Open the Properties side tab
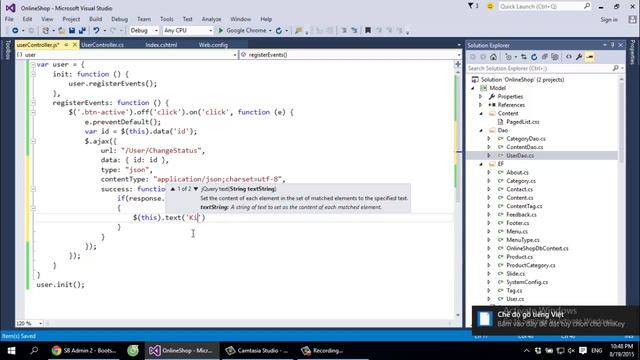 coord(633,52)
